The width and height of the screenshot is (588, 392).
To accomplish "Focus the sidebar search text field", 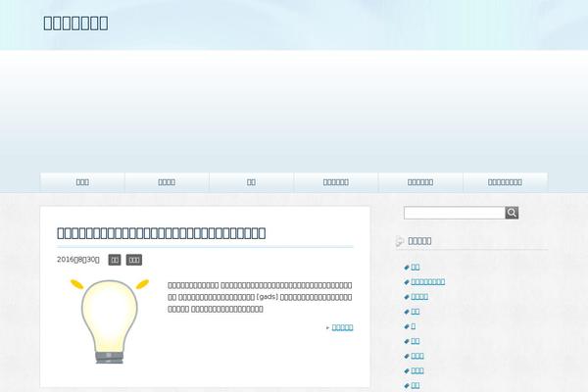I will (455, 213).
